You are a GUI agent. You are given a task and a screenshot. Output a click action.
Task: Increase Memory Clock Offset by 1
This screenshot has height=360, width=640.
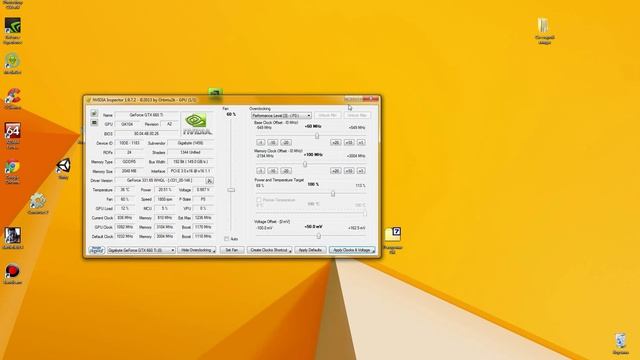pyautogui.click(x=361, y=171)
